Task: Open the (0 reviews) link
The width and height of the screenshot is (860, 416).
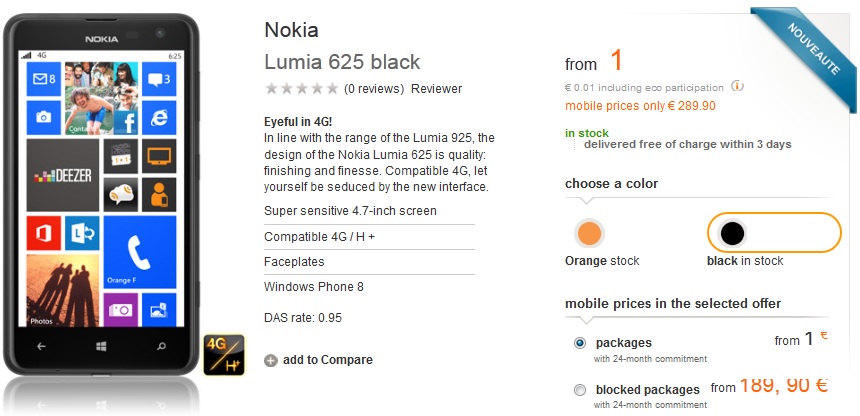Action: [375, 89]
